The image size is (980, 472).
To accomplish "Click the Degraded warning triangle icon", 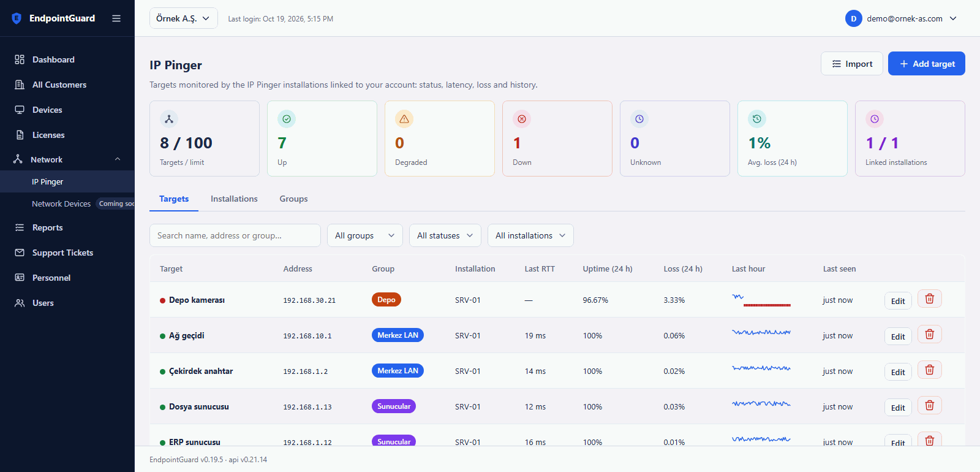I will pos(404,119).
